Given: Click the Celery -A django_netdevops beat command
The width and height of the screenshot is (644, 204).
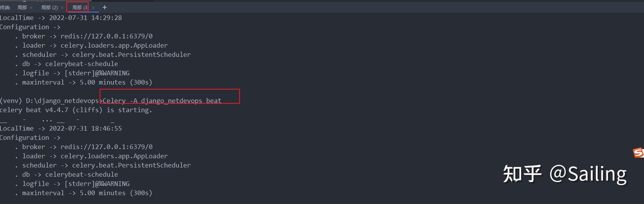Looking at the screenshot, I should [x=162, y=101].
